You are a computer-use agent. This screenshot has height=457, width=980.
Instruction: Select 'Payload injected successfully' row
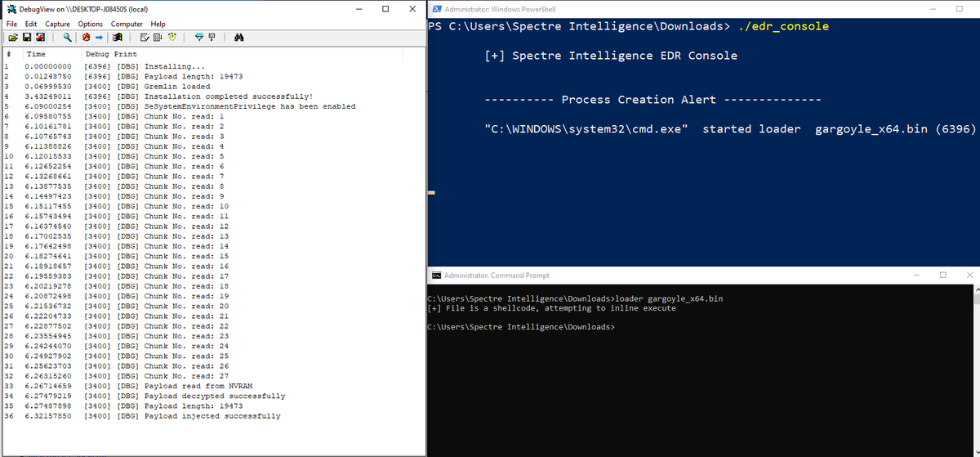(212, 416)
